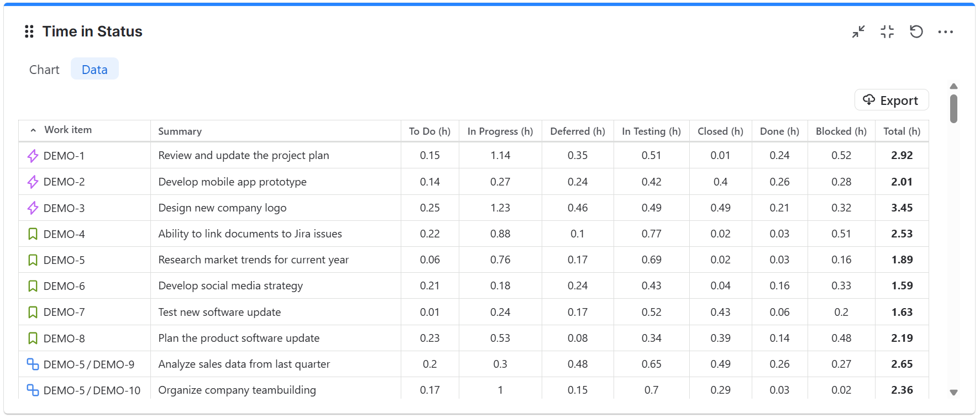The height and width of the screenshot is (418, 980).
Task: Click the Deferred (h) column header
Action: (x=578, y=131)
